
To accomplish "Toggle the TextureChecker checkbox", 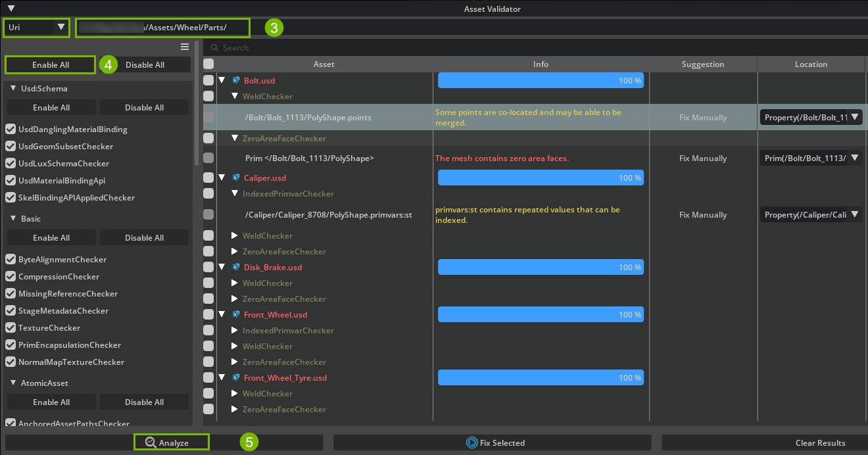I will pyautogui.click(x=11, y=327).
